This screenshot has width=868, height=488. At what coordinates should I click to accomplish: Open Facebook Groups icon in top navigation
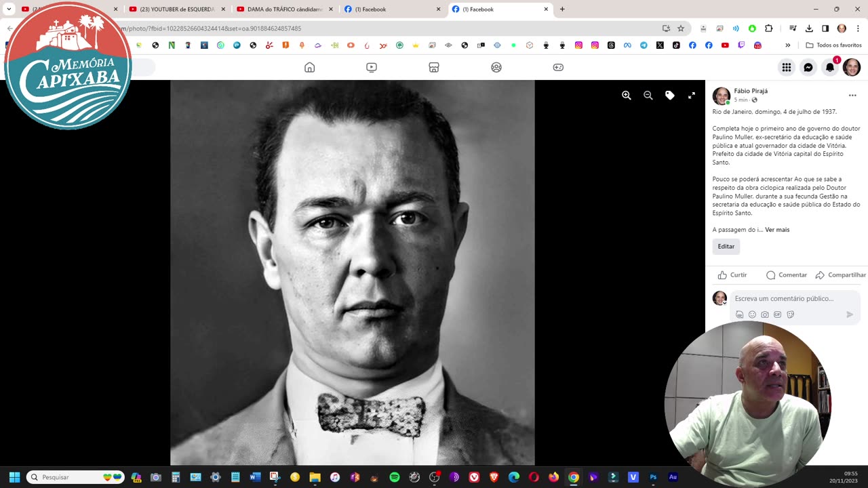tap(496, 67)
